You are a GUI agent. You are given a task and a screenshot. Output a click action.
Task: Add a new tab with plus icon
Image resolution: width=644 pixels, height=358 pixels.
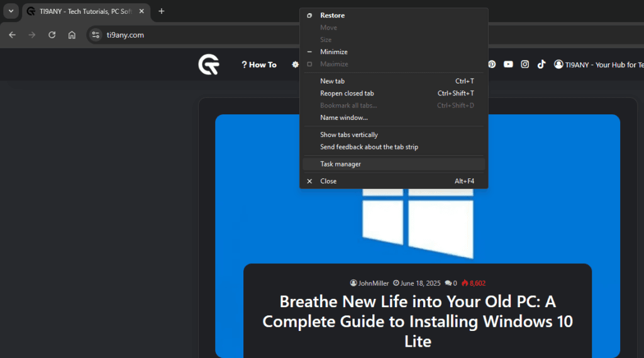click(162, 11)
